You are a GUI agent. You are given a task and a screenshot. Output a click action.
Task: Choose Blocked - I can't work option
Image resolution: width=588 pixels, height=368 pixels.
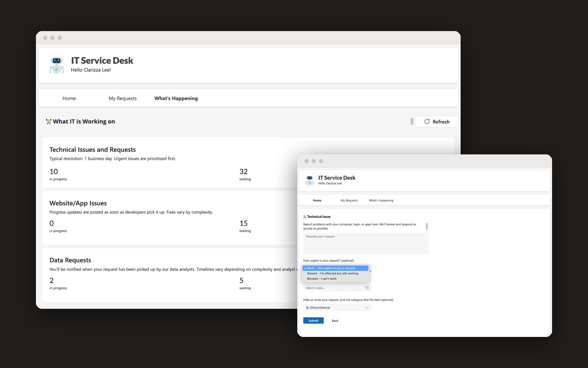[336, 279]
